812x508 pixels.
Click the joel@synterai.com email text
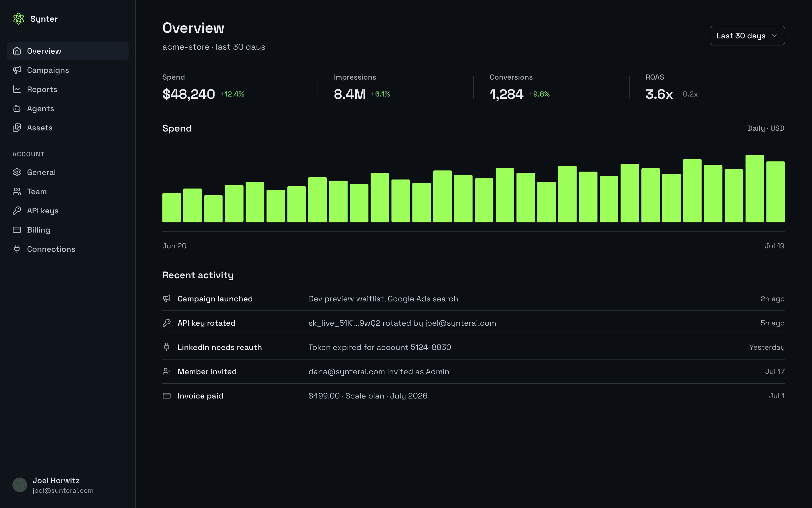(63, 491)
